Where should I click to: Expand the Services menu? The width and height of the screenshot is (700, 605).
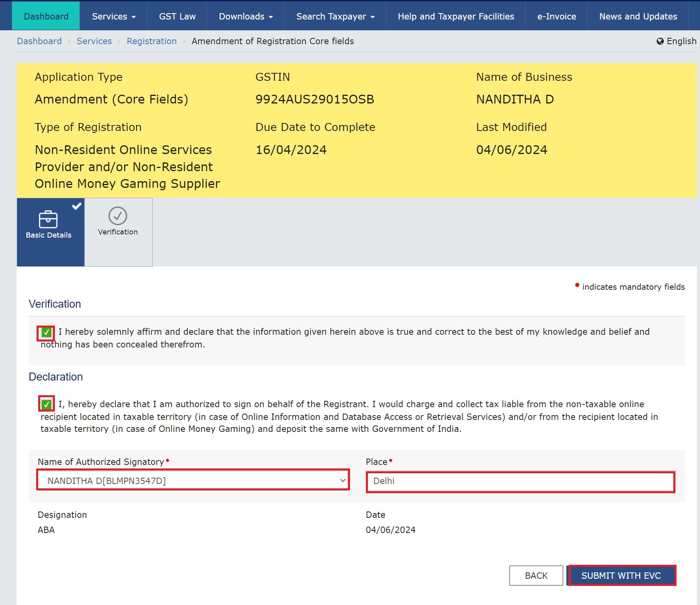coord(113,16)
